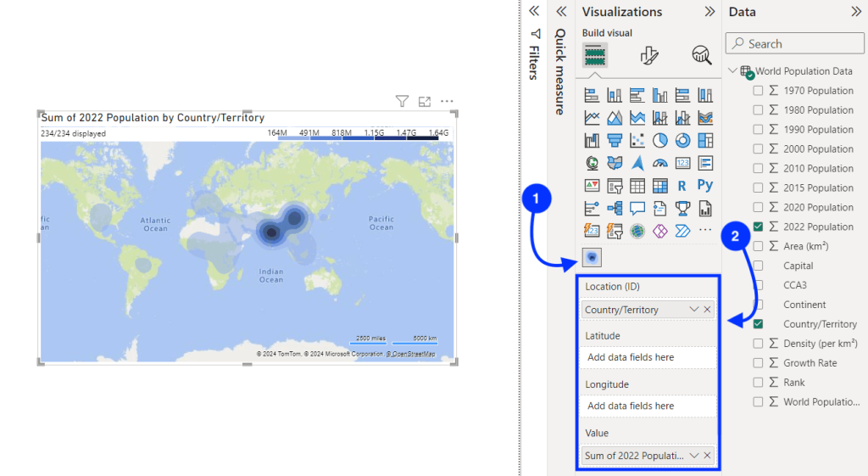Check the 2020 Population field
This screenshot has height=476, width=868.
tap(758, 207)
